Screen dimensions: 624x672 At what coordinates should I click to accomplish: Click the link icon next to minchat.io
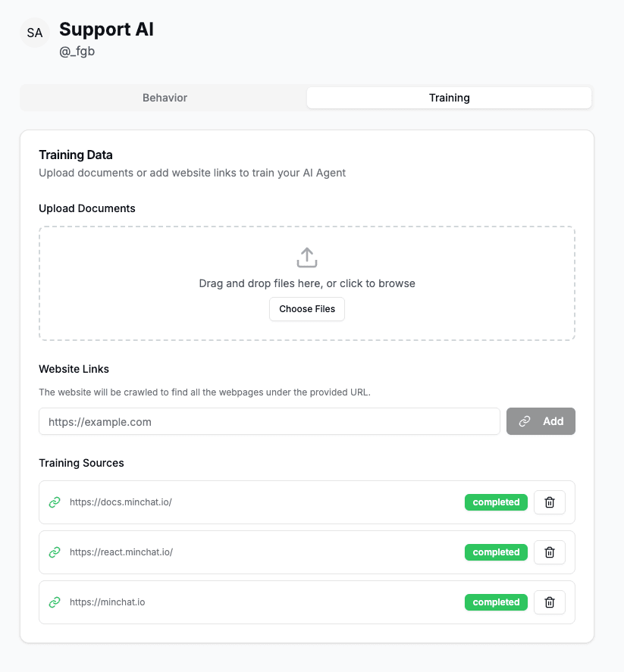coord(54,602)
